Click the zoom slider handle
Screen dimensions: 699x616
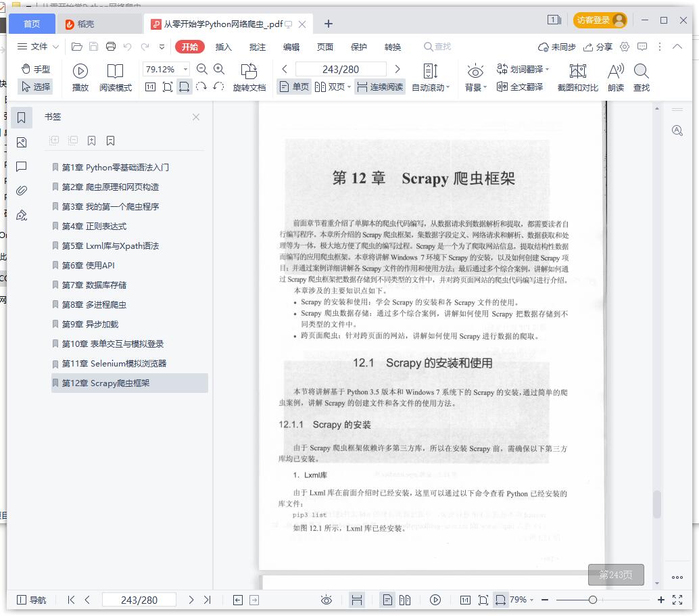pyautogui.click(x=592, y=600)
